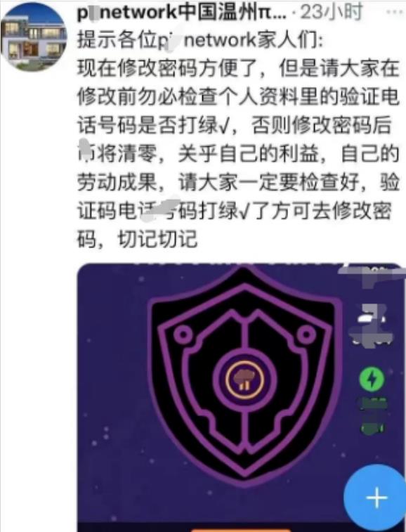Image resolution: width=406 pixels, height=532 pixels.
Task: Open the poster's house profile avatar
Action: [x=34, y=37]
